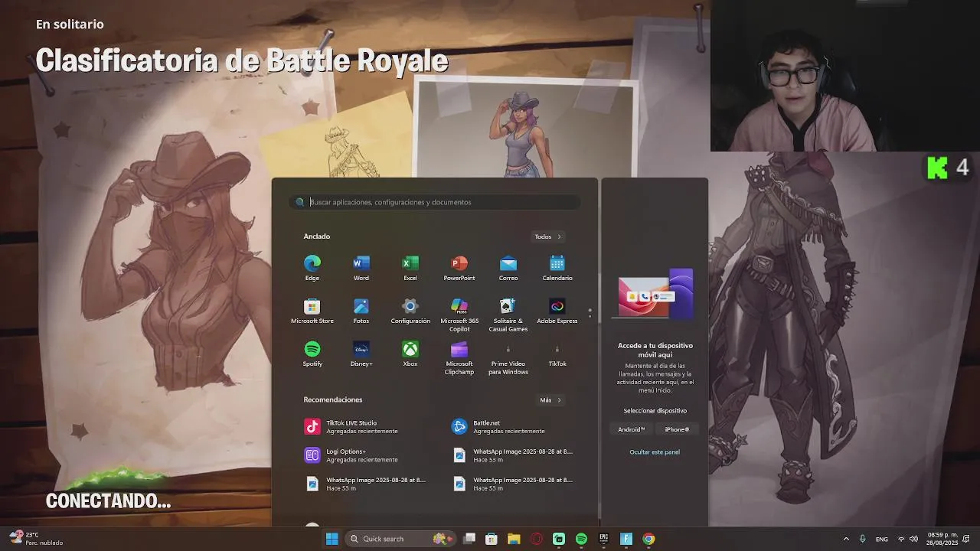This screenshot has width=980, height=551.
Task: Click Seleccionar dispositivo text
Action: (x=655, y=411)
